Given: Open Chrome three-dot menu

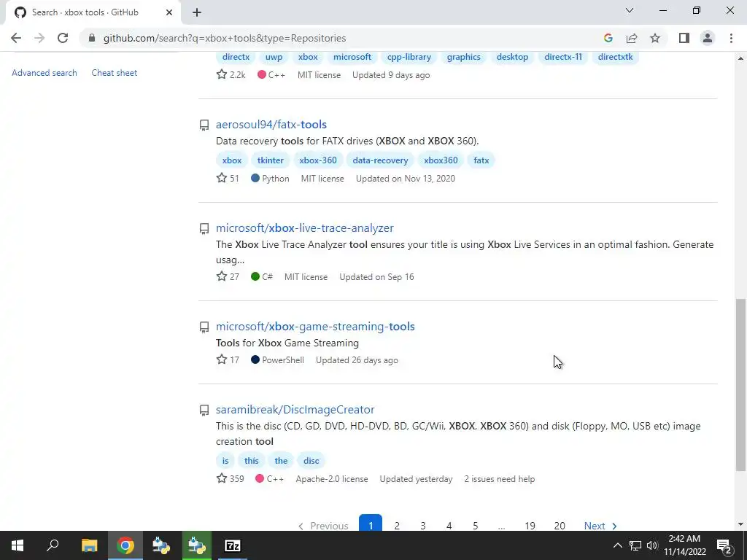Looking at the screenshot, I should click(731, 38).
